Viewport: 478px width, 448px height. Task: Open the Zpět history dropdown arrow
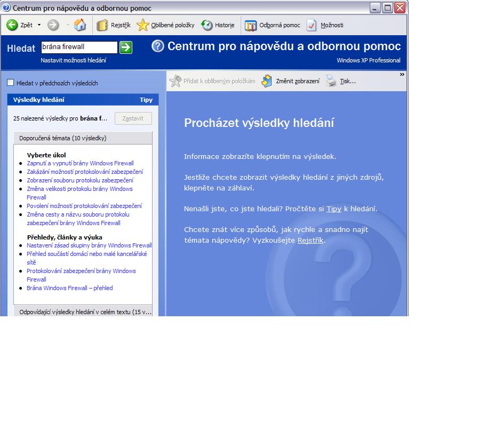(39, 25)
